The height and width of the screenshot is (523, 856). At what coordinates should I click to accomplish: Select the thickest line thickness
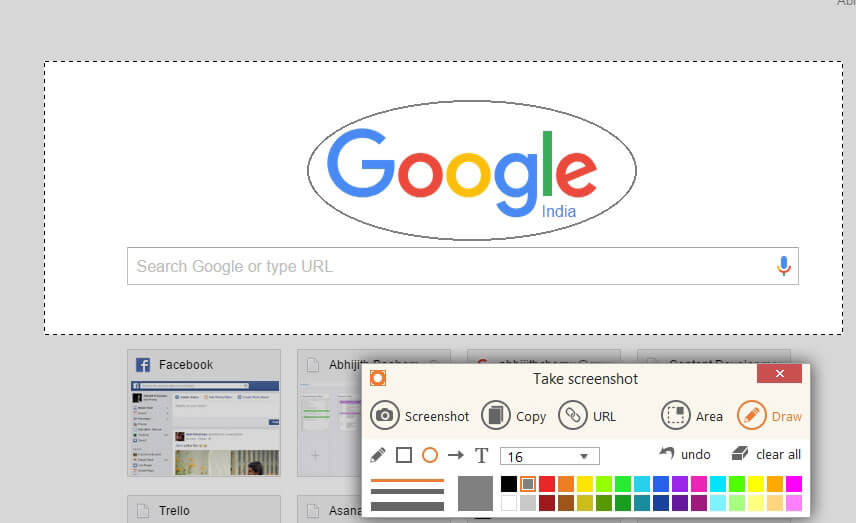coord(407,506)
